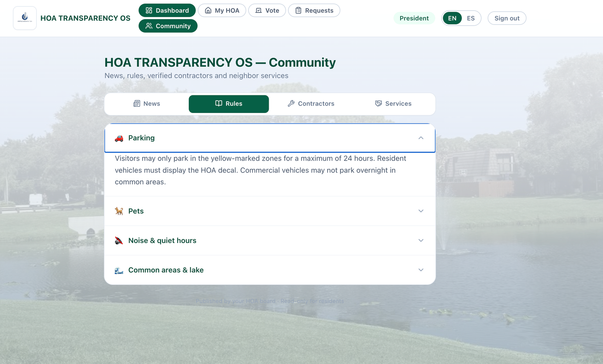
Task: Click the HOA logo icon
Action: point(25,18)
